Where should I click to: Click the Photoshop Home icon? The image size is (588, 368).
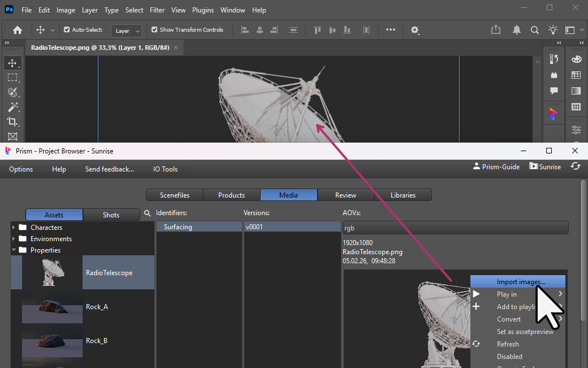point(18,30)
